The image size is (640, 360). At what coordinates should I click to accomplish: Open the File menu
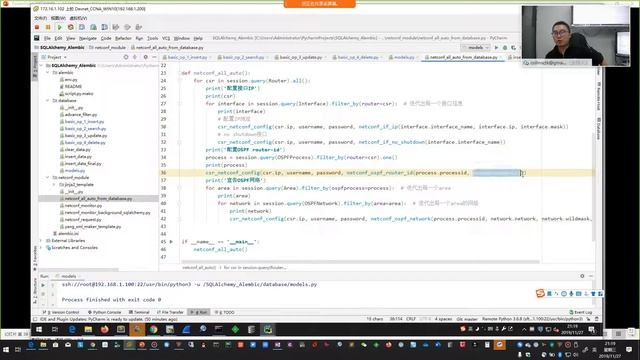pyautogui.click(x=47, y=38)
